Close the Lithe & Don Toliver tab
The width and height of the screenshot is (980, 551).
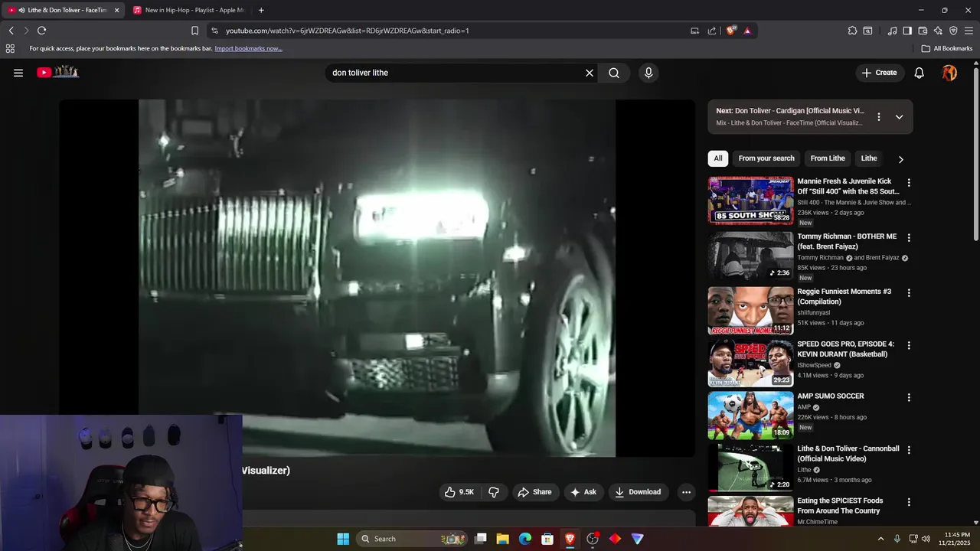pos(117,10)
